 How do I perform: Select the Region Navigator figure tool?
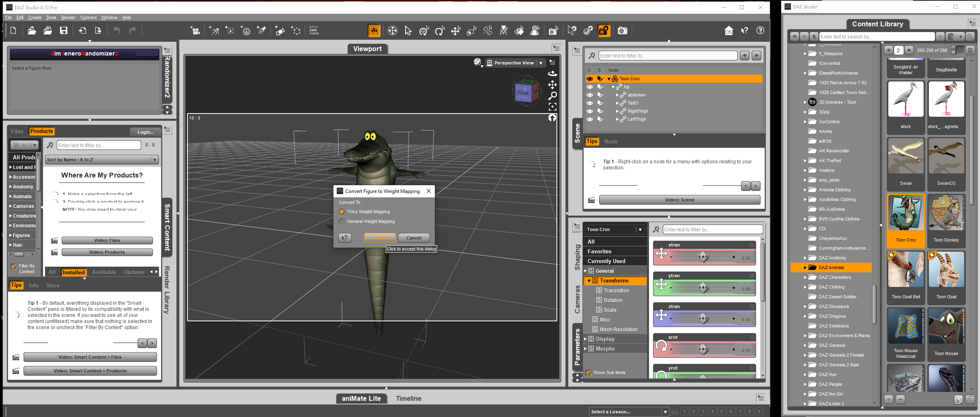[535, 30]
